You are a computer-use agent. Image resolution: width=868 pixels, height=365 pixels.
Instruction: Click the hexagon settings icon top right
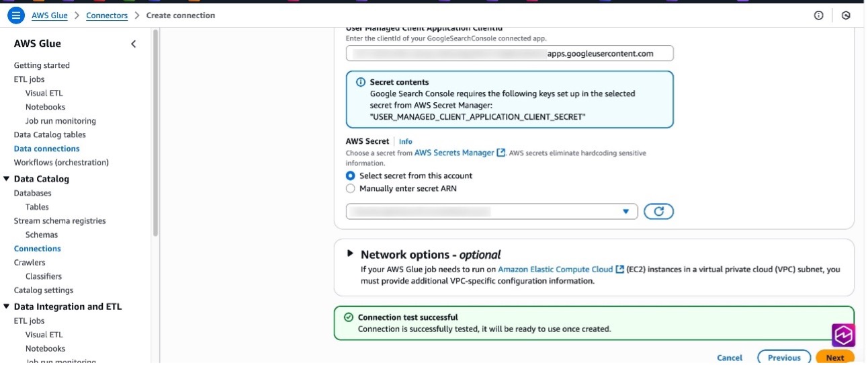pos(846,15)
